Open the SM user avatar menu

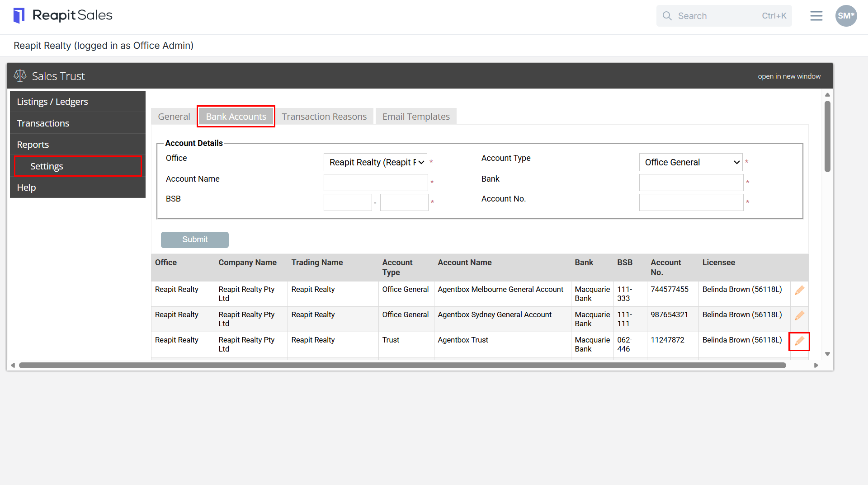pyautogui.click(x=846, y=16)
